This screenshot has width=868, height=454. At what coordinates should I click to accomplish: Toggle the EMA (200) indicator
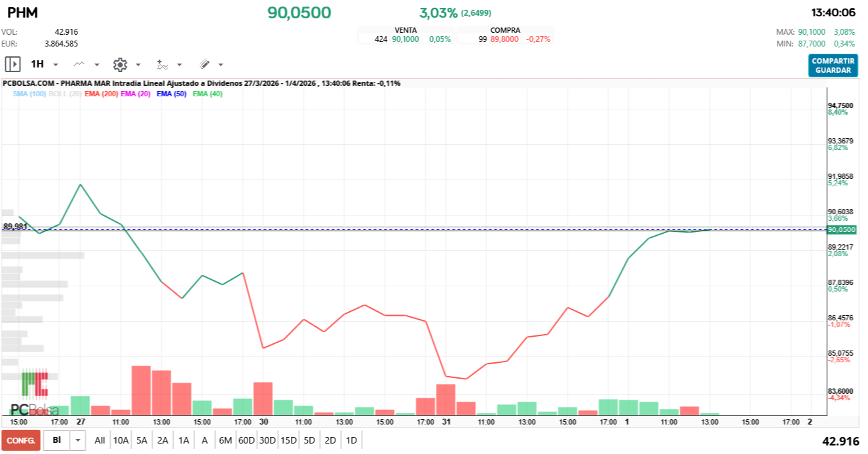(x=103, y=94)
